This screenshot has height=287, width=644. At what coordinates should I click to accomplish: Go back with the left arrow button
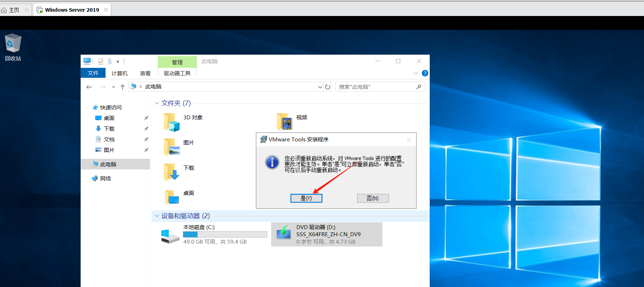pyautogui.click(x=89, y=87)
